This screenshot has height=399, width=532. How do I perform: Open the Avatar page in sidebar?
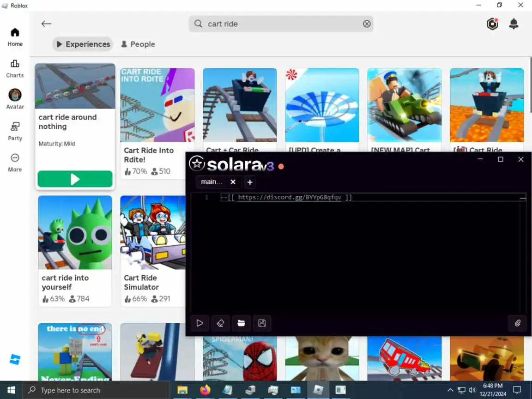[x=15, y=99]
